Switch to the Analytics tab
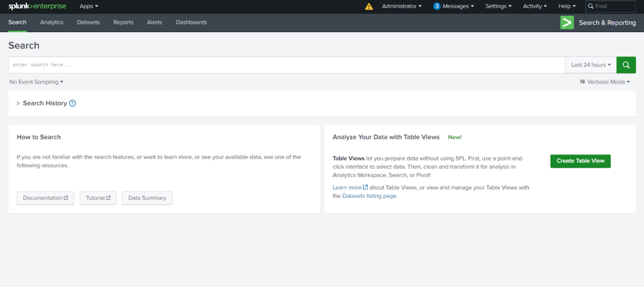The image size is (644, 287). coord(52,23)
